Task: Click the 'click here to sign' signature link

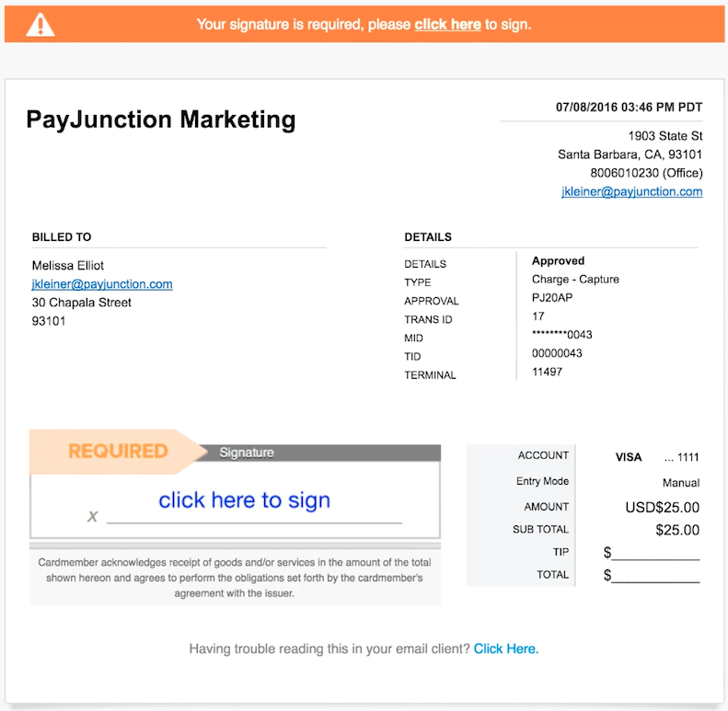Action: [244, 499]
